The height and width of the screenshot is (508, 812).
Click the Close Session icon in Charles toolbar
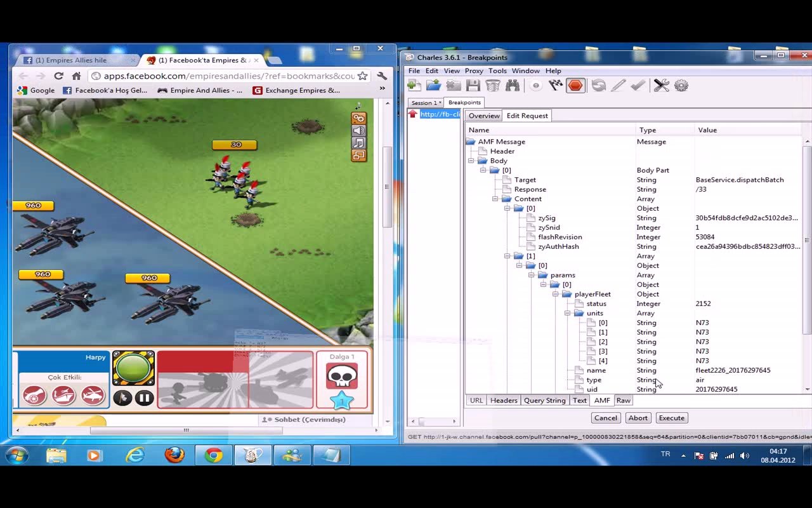click(454, 86)
